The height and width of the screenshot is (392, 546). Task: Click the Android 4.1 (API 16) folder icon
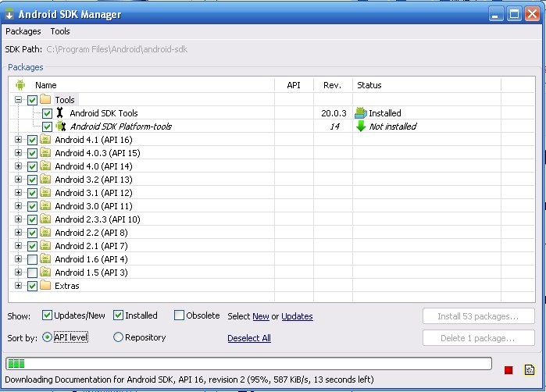45,140
